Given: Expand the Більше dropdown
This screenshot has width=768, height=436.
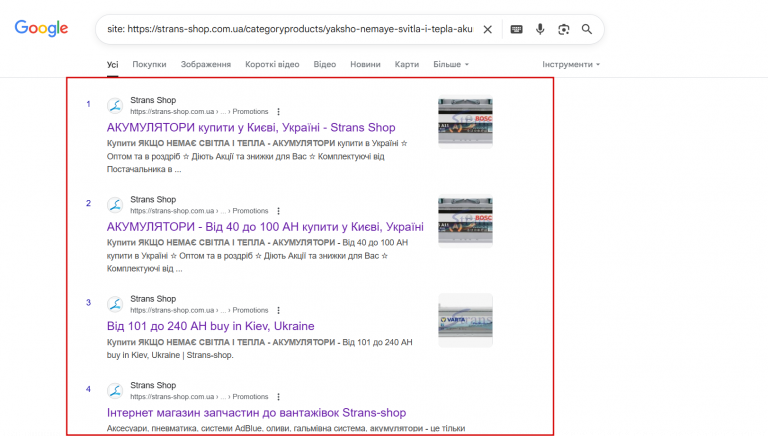Looking at the screenshot, I should pos(451,65).
